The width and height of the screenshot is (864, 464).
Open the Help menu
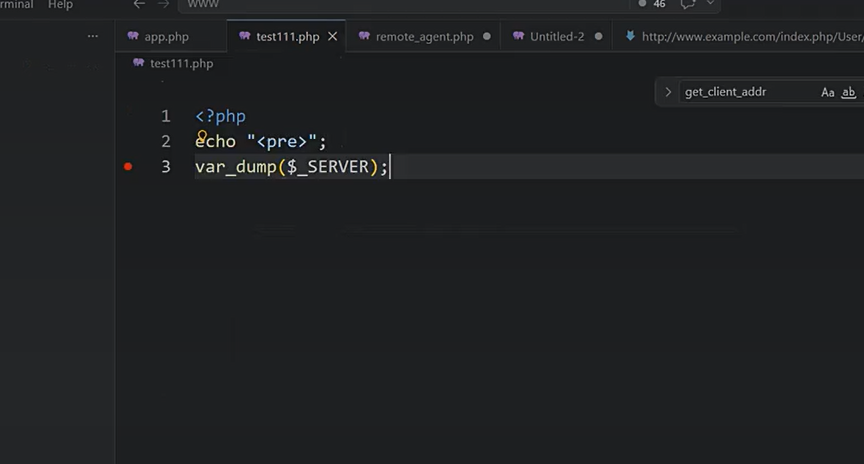point(60,4)
